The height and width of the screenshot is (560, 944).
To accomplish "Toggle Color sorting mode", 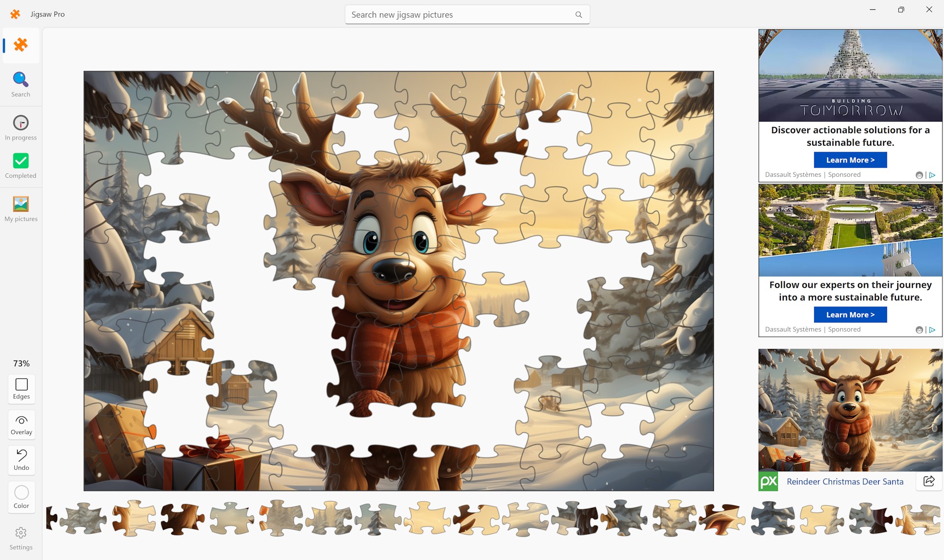I will [x=21, y=497].
